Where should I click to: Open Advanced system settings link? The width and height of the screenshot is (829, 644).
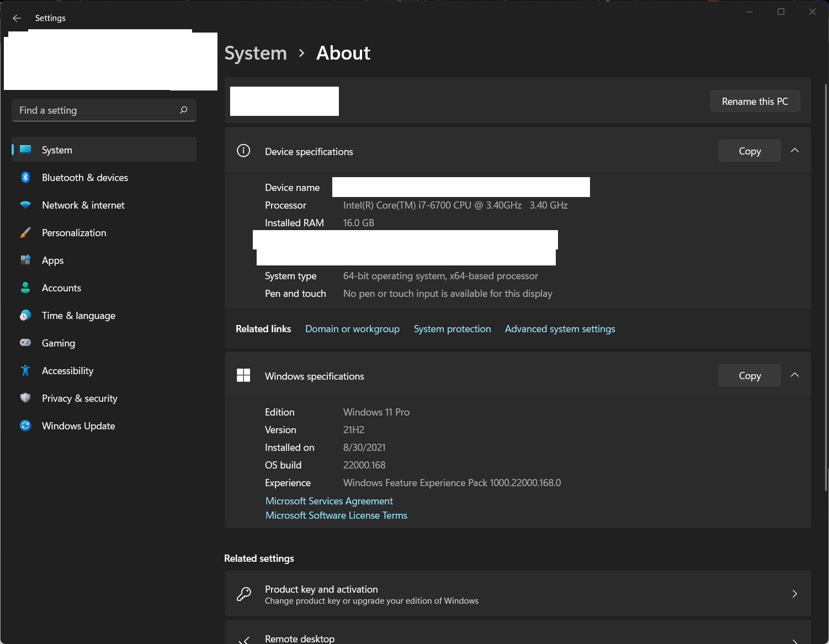point(560,329)
